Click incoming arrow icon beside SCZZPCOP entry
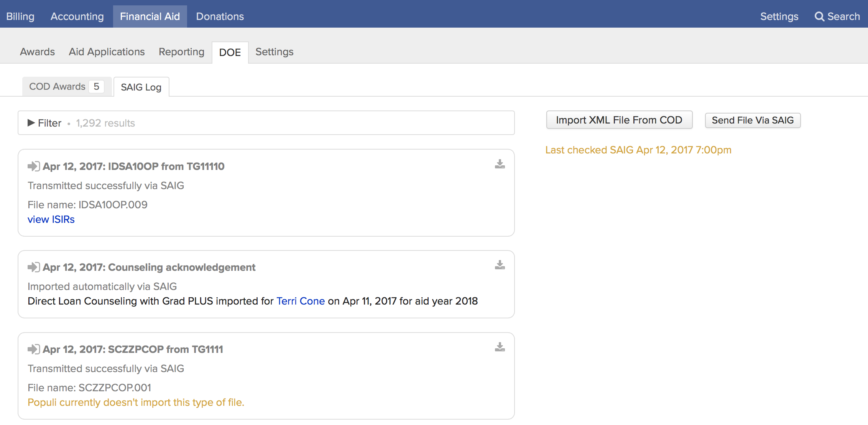Image resolution: width=868 pixels, height=425 pixels. coord(34,349)
